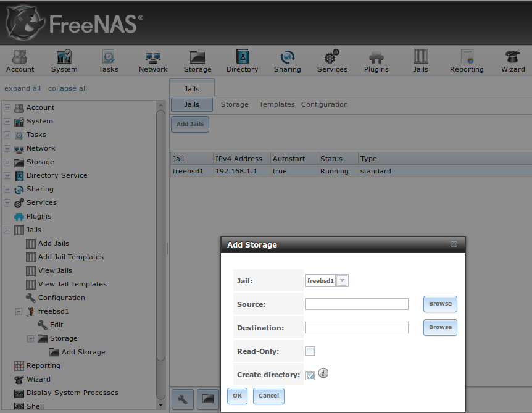Launch the Wizard from top toolbar

click(x=512, y=61)
